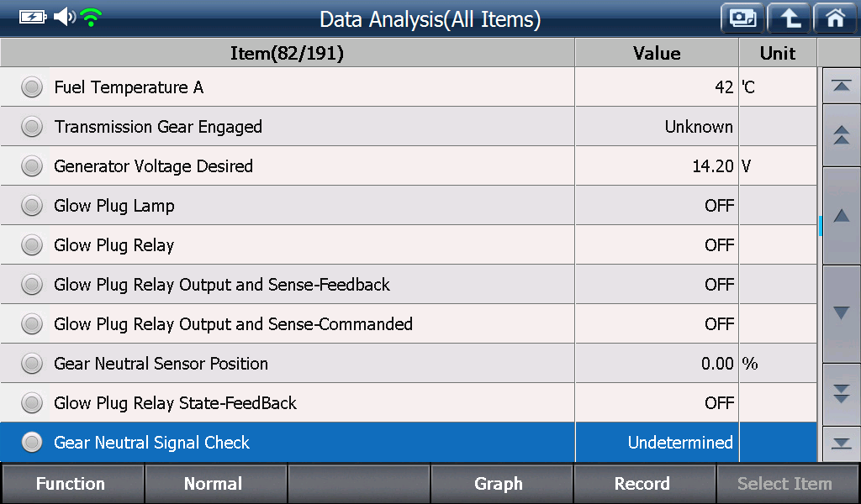Select Fuel Temperature A radio button
This screenshot has height=504, width=861.
click(x=32, y=87)
